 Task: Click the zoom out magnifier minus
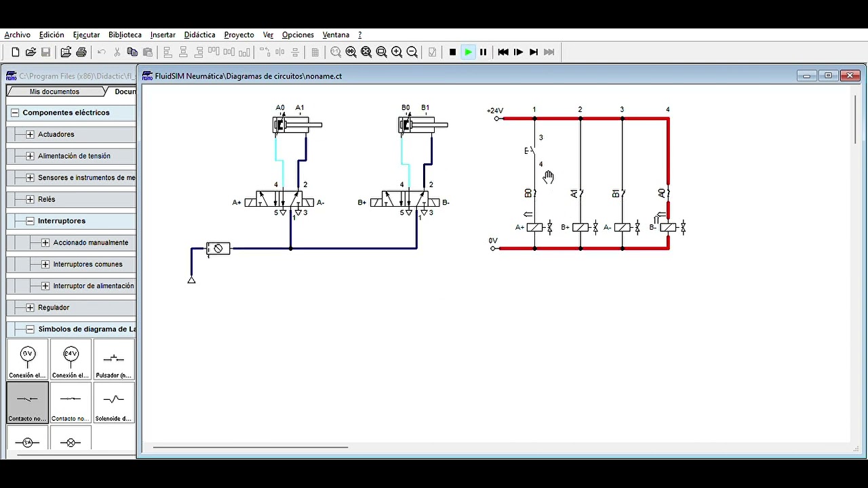[412, 52]
